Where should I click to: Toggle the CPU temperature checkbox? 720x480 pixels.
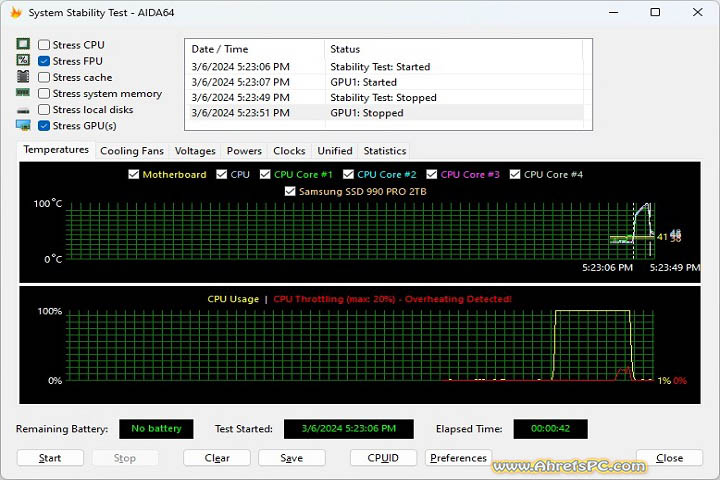221,174
